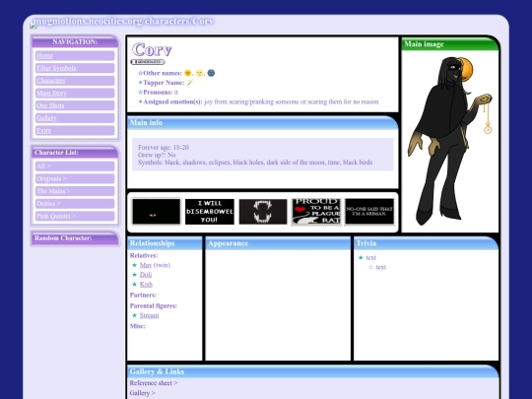Click the Trivia section header

(426, 243)
